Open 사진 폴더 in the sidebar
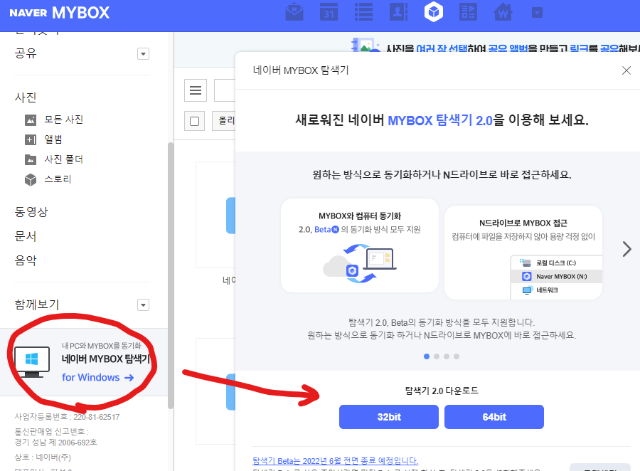 [x=64, y=159]
